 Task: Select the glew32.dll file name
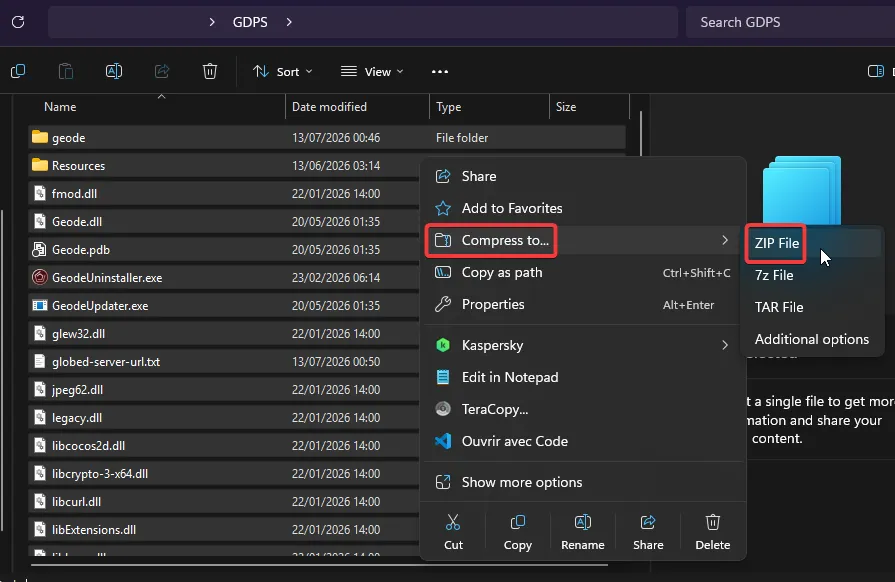(78, 333)
